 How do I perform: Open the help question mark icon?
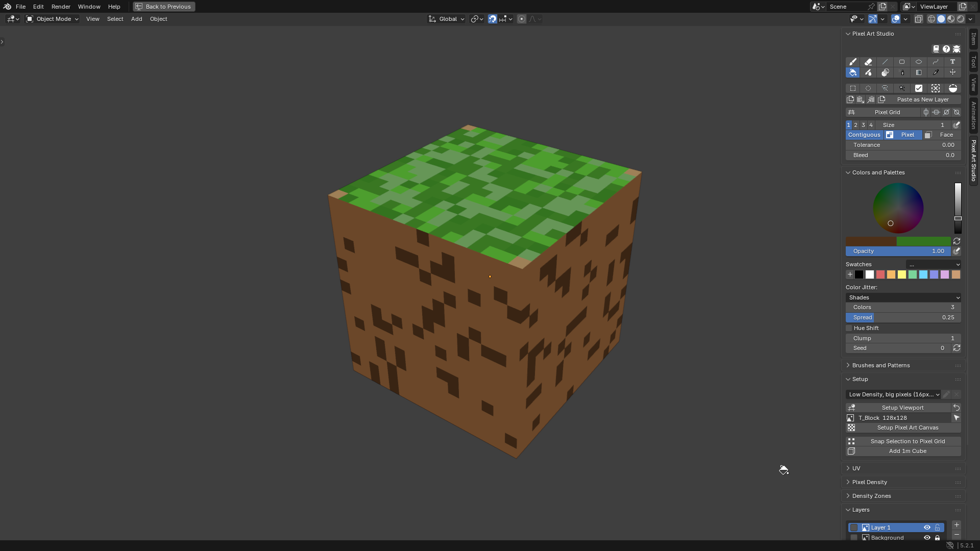tap(946, 49)
